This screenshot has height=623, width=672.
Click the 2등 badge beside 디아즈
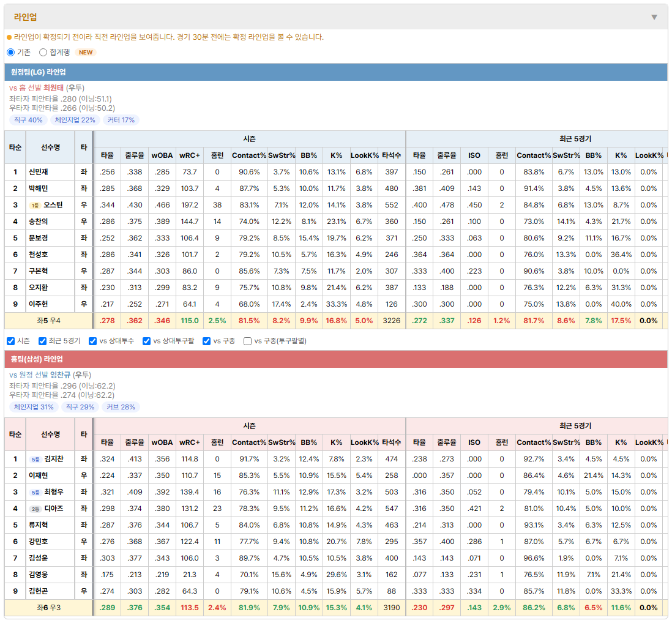pos(35,509)
